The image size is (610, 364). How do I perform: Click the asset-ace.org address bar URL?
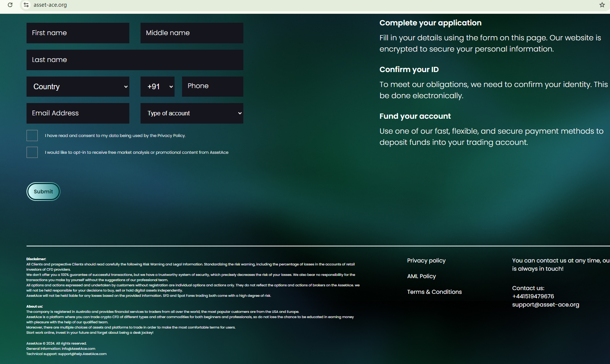[50, 5]
